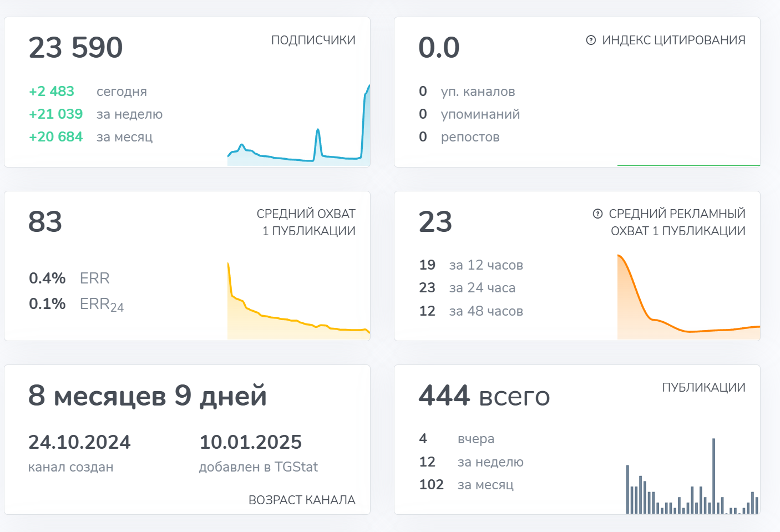Click the упоминаний count row
This screenshot has width=780, height=532.
click(469, 114)
